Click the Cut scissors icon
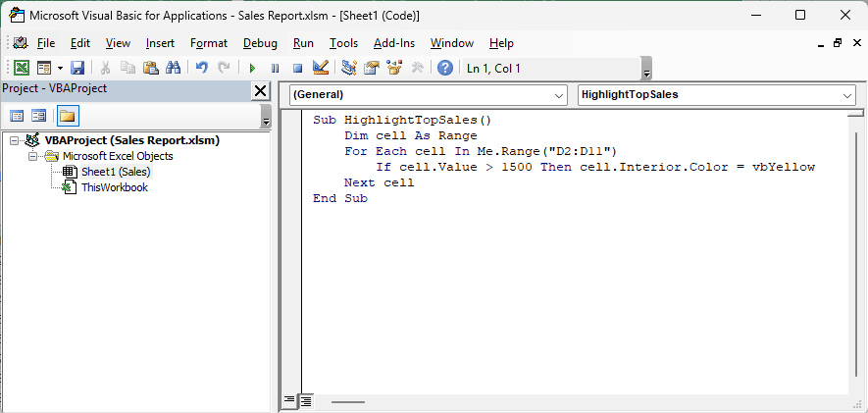The height and width of the screenshot is (413, 868). pyautogui.click(x=105, y=68)
